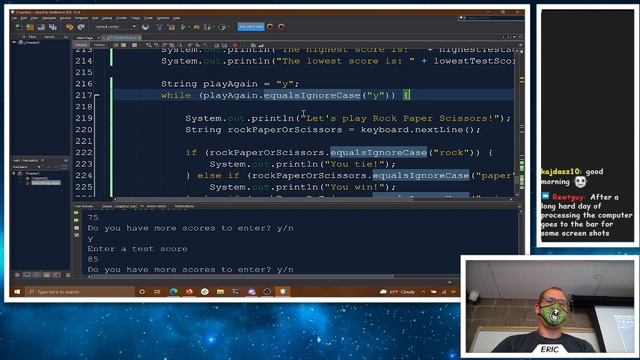
Task: Click the Save All toolbar icon
Action: [x=53, y=27]
